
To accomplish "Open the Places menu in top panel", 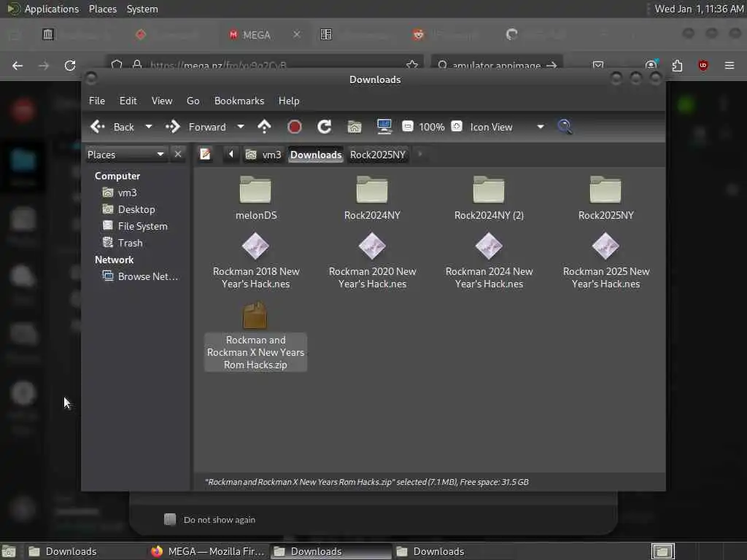I will (103, 9).
